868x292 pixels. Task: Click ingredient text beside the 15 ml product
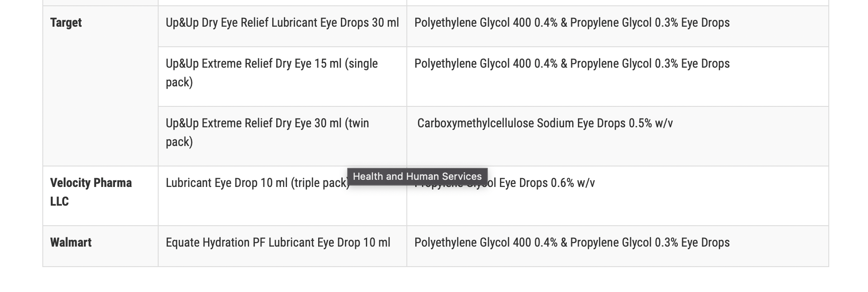tap(572, 64)
